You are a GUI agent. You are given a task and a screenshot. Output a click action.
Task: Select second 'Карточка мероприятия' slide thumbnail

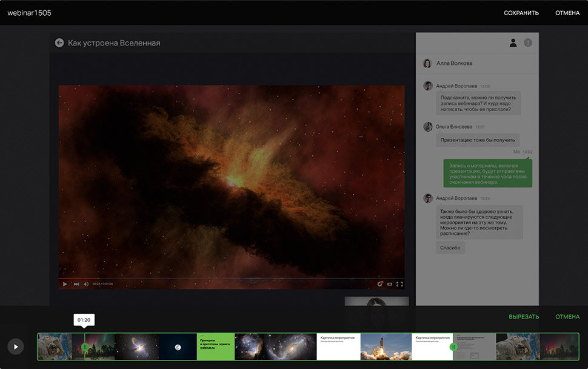pyautogui.click(x=432, y=347)
